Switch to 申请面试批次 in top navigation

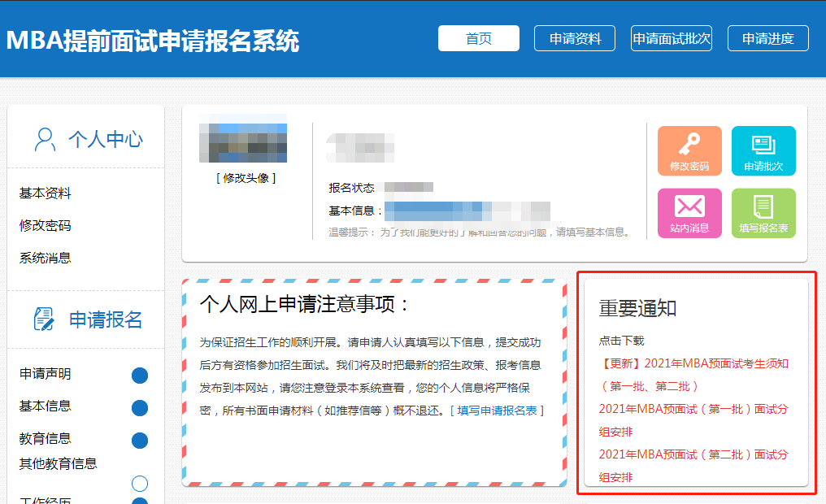click(672, 38)
